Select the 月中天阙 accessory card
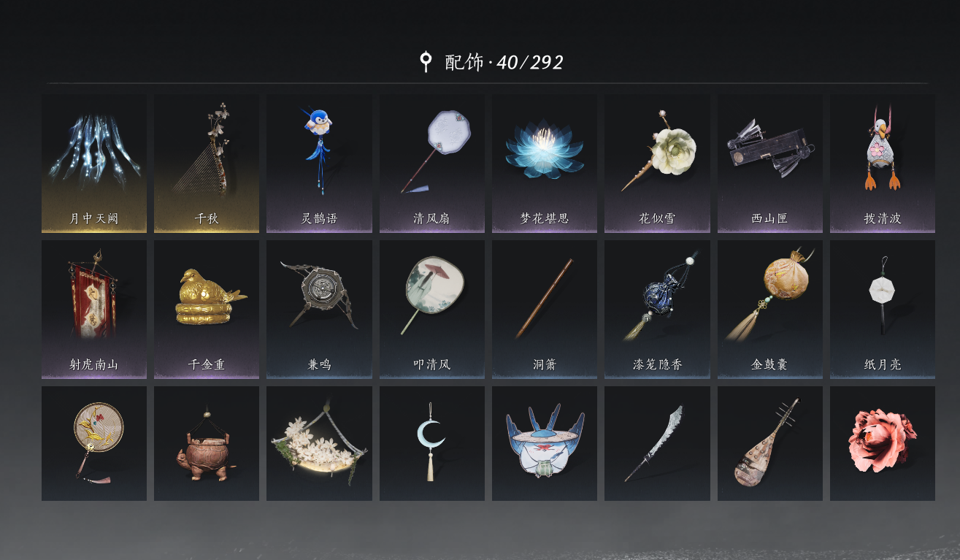Screen dimensions: 960x560 tap(94, 164)
